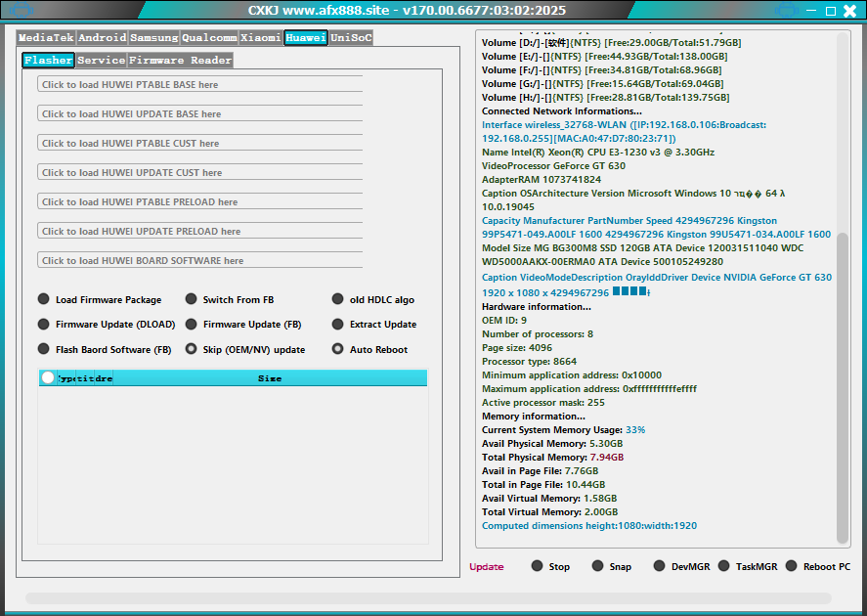This screenshot has width=867, height=616.
Task: Click 'Avail Virtual Memory: 1.58GB' line
Action: [x=549, y=499]
